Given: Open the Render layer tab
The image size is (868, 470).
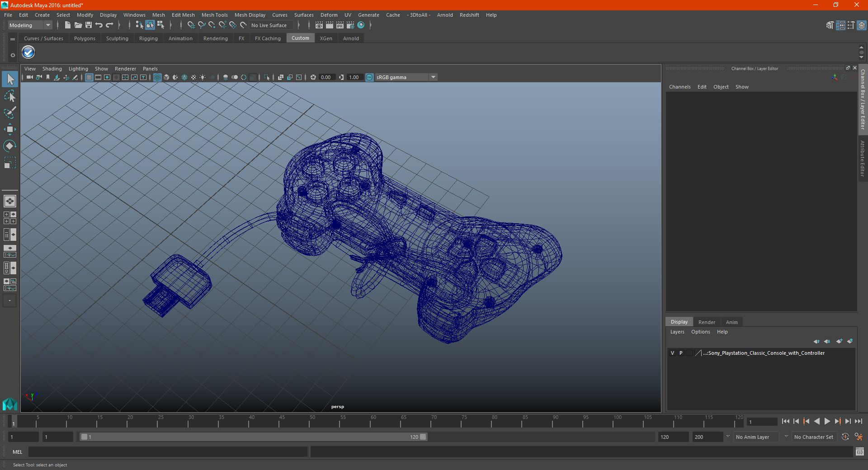Looking at the screenshot, I should 707,322.
